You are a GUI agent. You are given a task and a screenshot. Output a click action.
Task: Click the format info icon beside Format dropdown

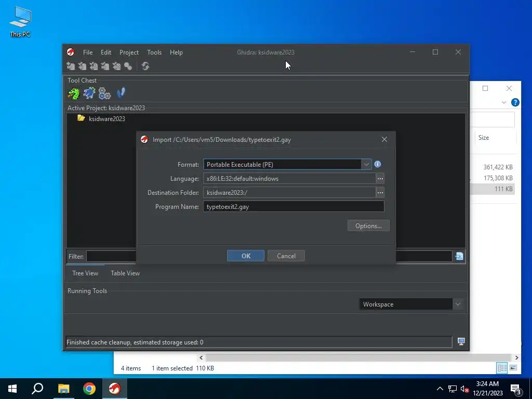[x=377, y=164]
